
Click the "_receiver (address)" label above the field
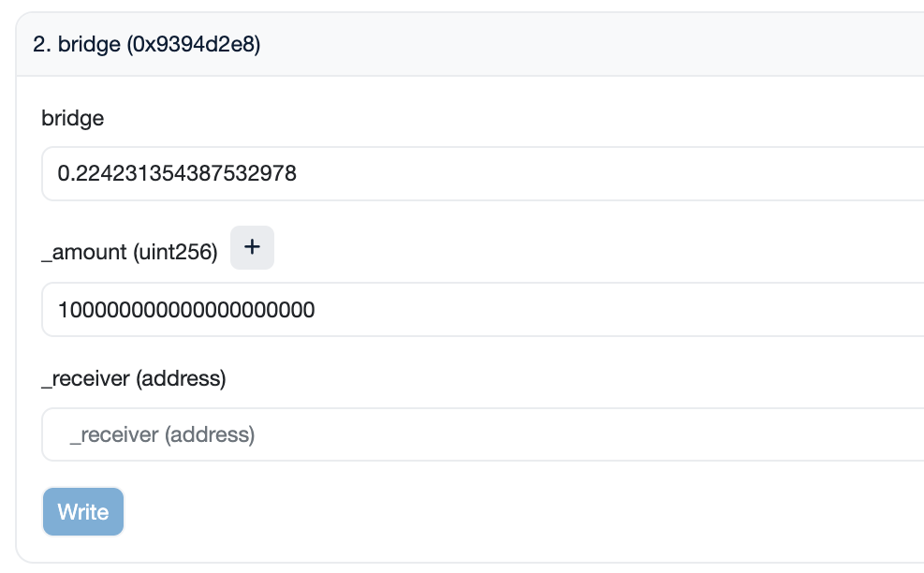[134, 378]
